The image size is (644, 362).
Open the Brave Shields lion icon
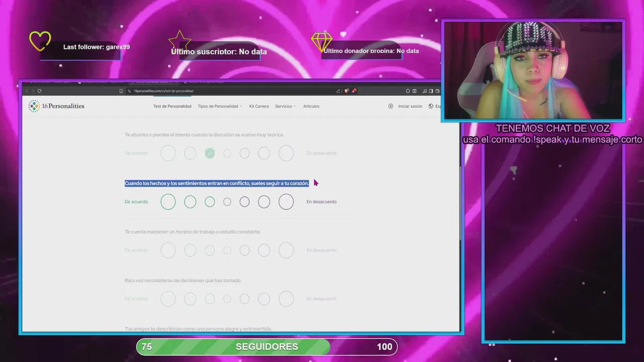pyautogui.click(x=347, y=91)
